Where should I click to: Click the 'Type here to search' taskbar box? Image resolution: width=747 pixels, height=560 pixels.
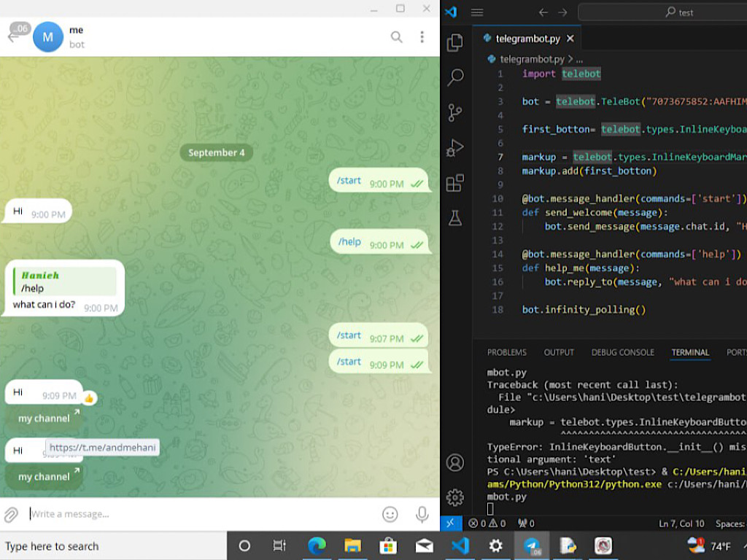click(113, 546)
